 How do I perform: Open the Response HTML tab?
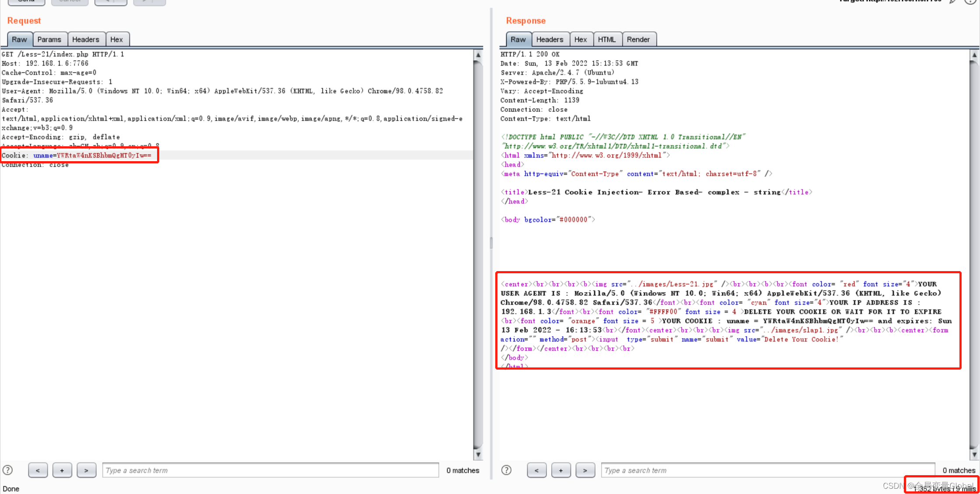(x=607, y=39)
